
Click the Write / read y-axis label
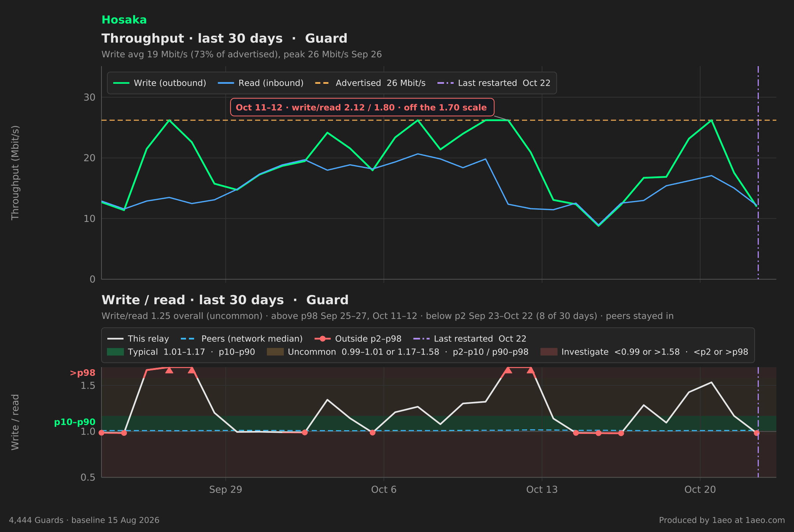click(15, 422)
